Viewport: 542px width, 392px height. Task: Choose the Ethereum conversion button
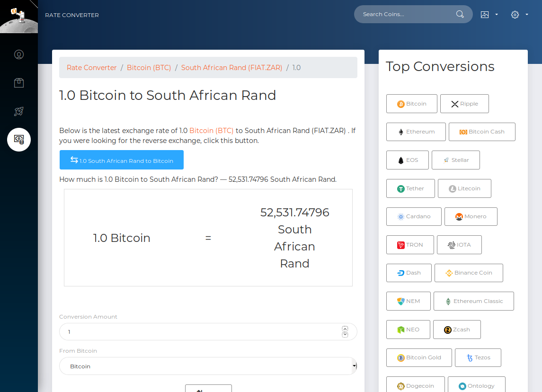(x=416, y=132)
